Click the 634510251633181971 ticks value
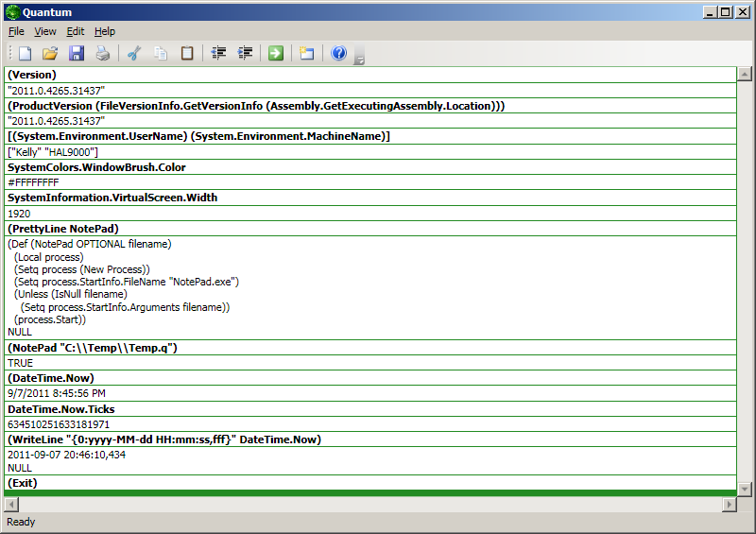 pyautogui.click(x=59, y=424)
